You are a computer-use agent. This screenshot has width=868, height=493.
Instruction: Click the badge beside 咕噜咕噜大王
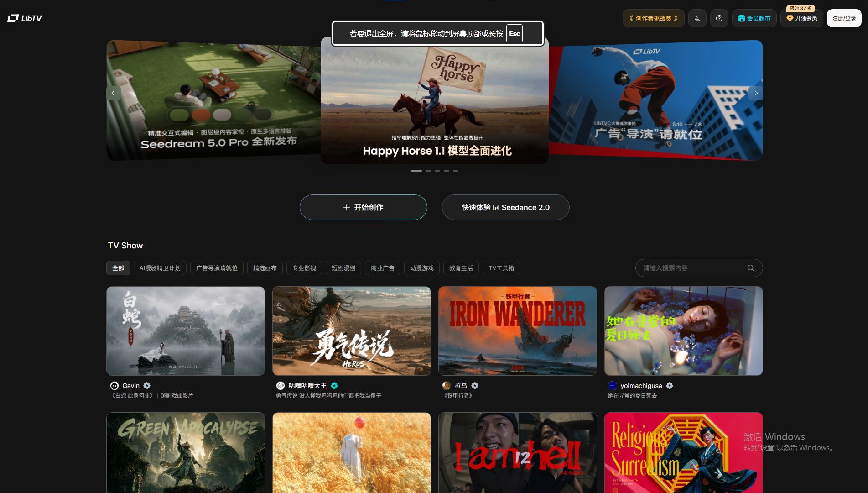point(334,386)
